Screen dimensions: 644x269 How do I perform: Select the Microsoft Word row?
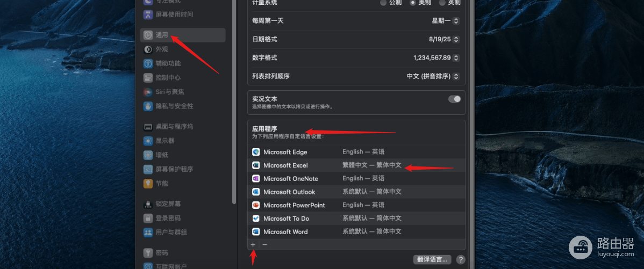point(356,232)
